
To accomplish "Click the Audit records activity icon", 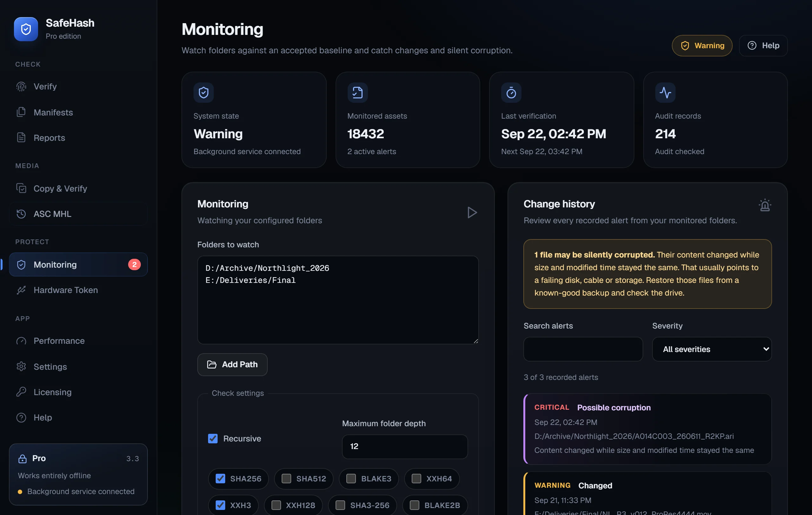I will pos(665,92).
